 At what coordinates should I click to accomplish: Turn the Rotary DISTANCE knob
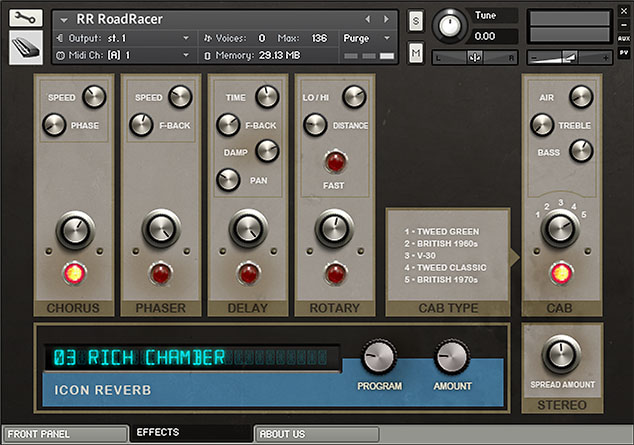[x=315, y=125]
